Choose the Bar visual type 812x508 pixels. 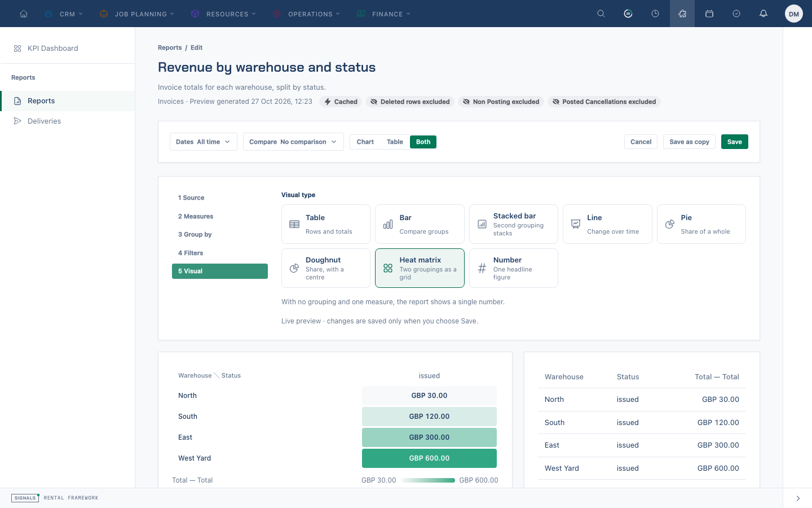tap(420, 224)
